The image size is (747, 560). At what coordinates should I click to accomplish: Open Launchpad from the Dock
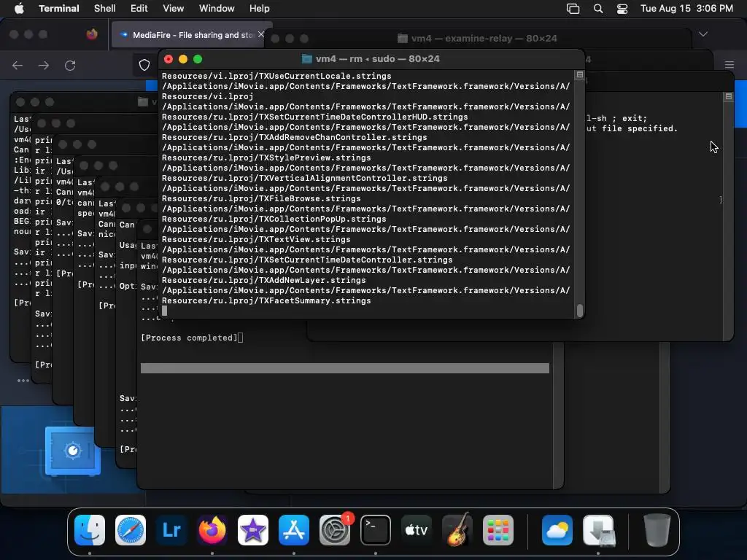coord(498,530)
